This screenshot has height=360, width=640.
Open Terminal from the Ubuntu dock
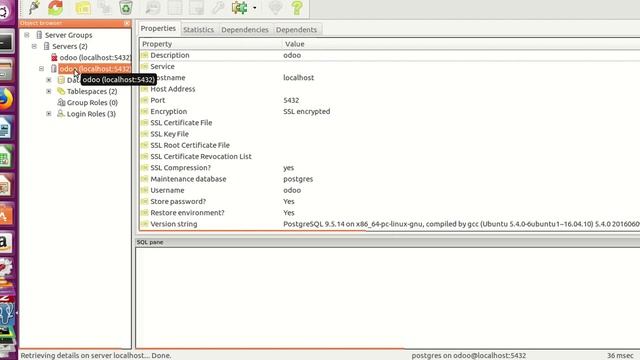tap(6, 42)
